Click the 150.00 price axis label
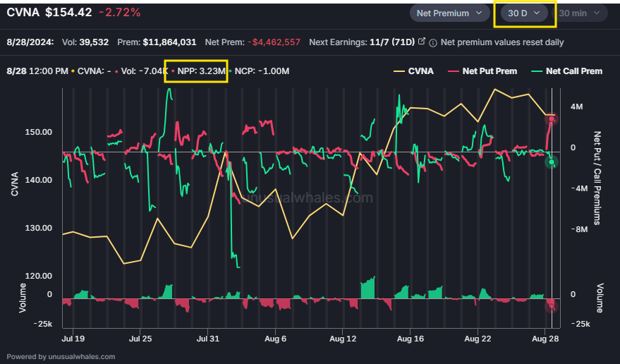Screen dimensions: 620x364 click(38, 132)
